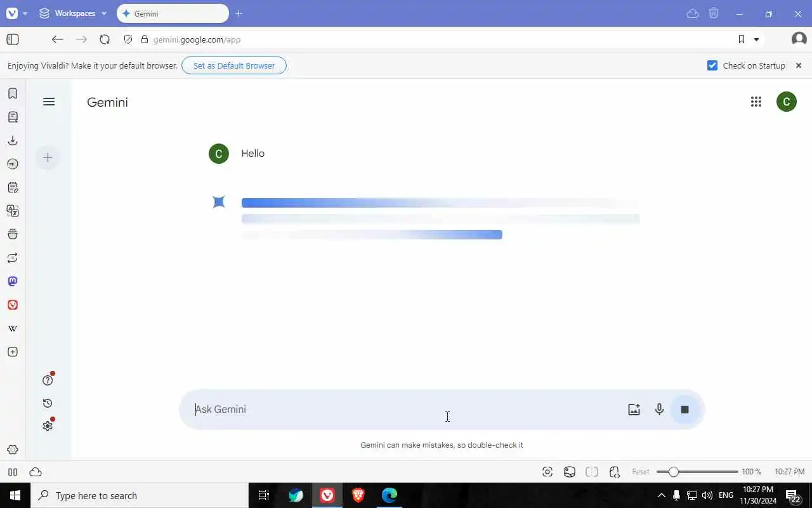Start a new Gemini chat
The height and width of the screenshot is (508, 812).
(x=48, y=157)
